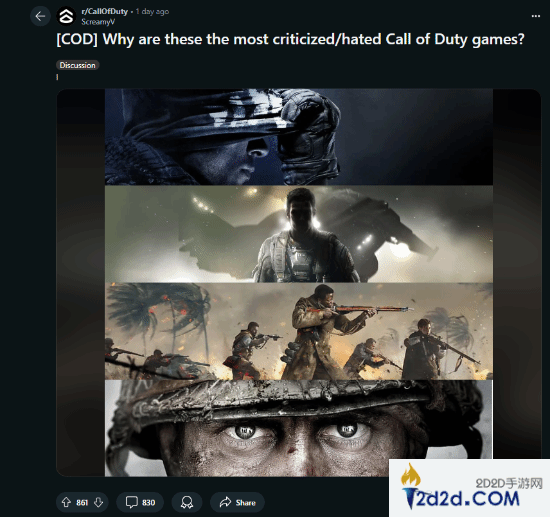Open the r/CallOfDuty subreddit avatar
550x517 pixels.
66,16
